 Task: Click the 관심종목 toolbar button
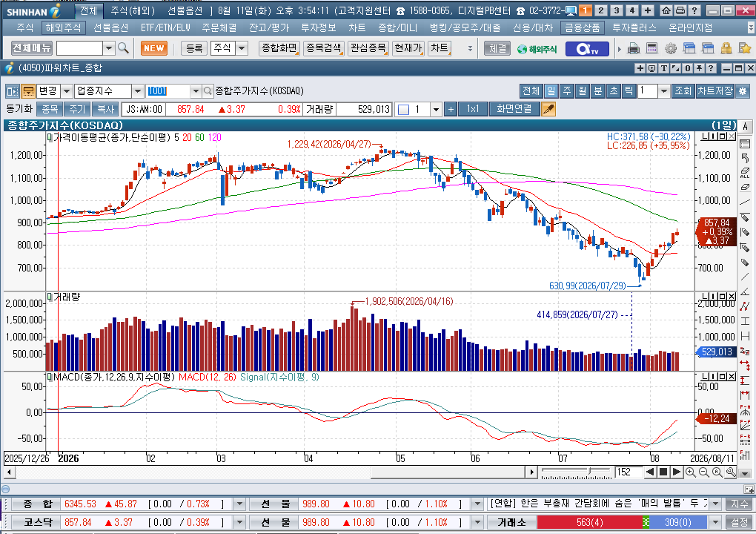368,48
